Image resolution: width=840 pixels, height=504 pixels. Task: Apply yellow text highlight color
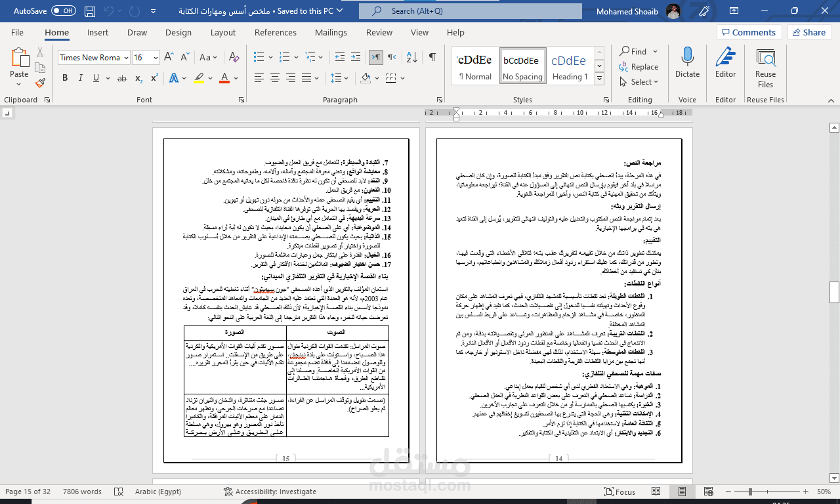199,77
